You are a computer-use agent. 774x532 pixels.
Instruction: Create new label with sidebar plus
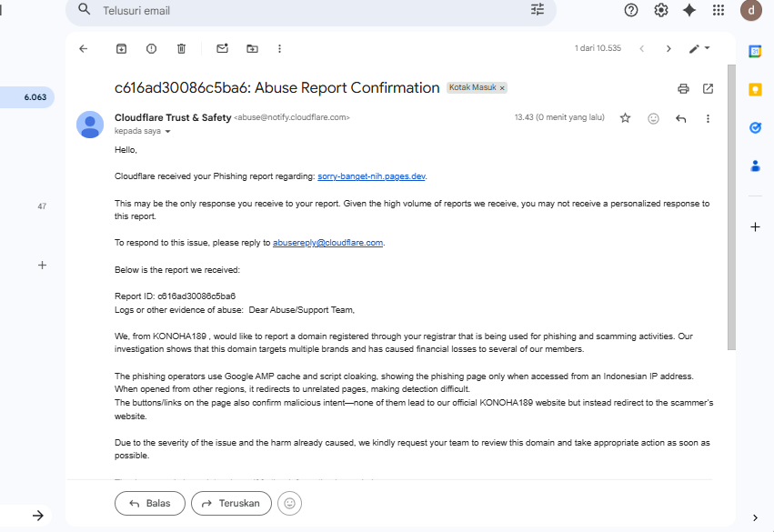[x=43, y=266]
